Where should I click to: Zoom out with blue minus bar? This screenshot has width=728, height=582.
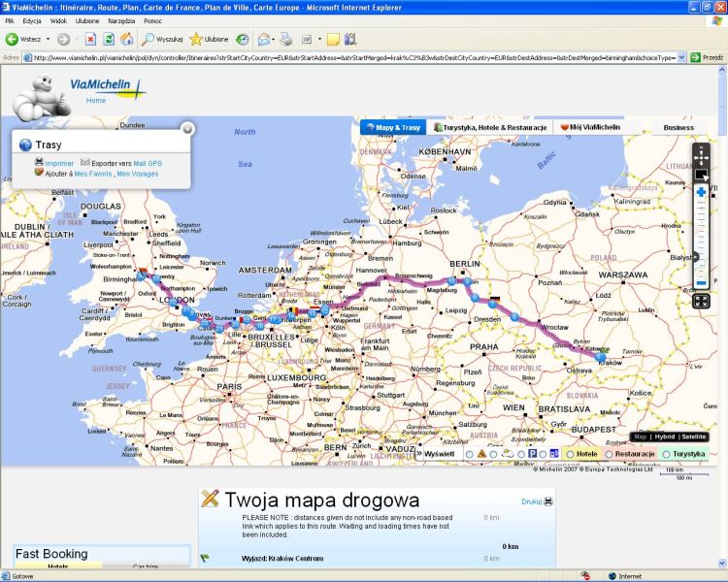(701, 283)
